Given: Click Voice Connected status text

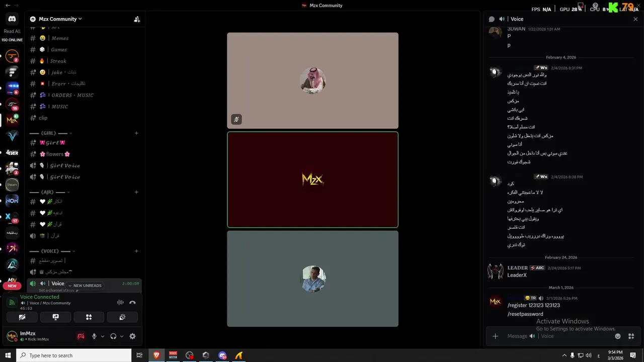Looking at the screenshot, I should point(40,297).
